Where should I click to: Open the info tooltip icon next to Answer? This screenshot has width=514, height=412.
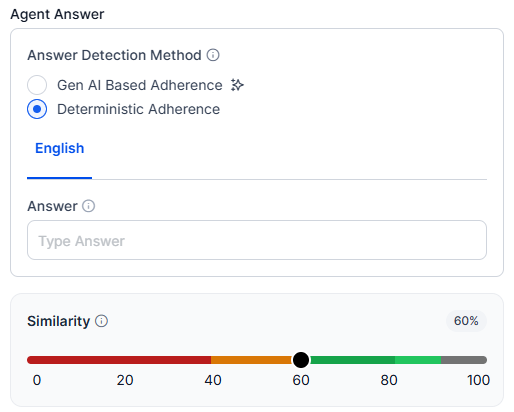pos(89,206)
